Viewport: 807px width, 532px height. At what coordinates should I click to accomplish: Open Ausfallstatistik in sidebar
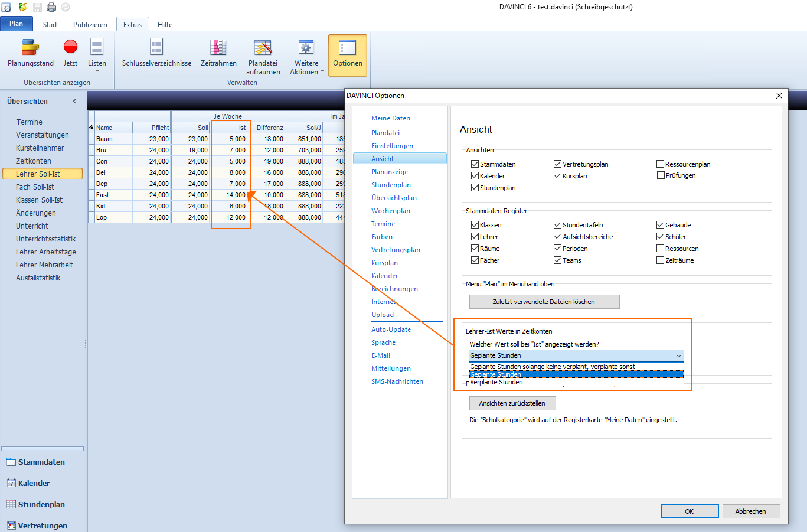(x=38, y=278)
